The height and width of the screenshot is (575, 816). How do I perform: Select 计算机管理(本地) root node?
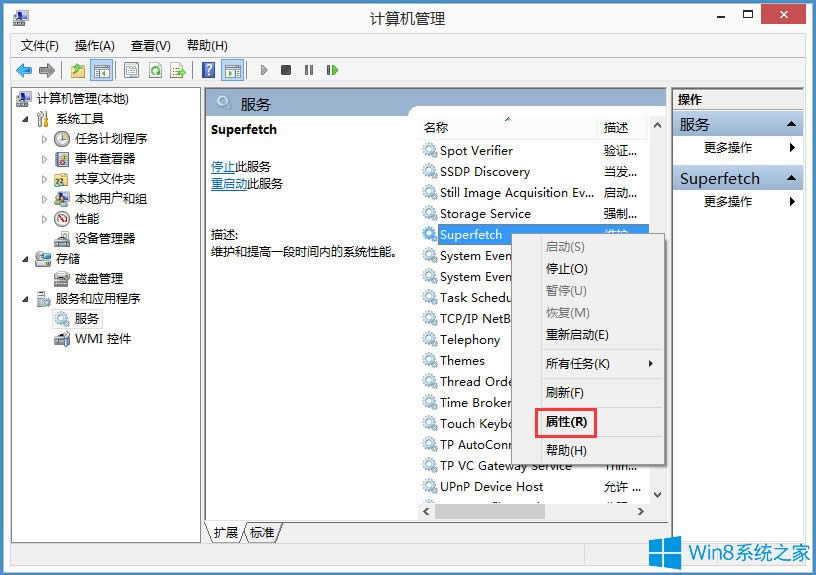[x=83, y=98]
